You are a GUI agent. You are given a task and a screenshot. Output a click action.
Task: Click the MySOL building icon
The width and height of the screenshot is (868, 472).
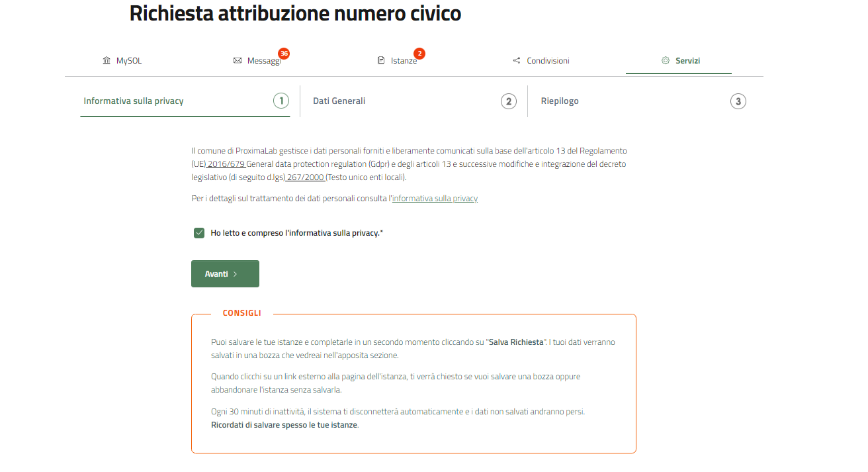tap(107, 61)
